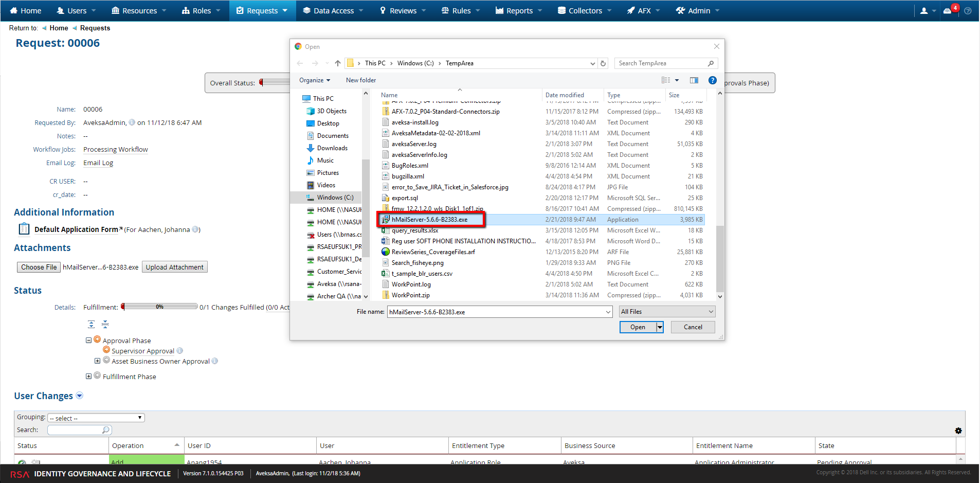This screenshot has height=483, width=980.
Task: Click the Default Application Form document icon
Action: tap(24, 228)
